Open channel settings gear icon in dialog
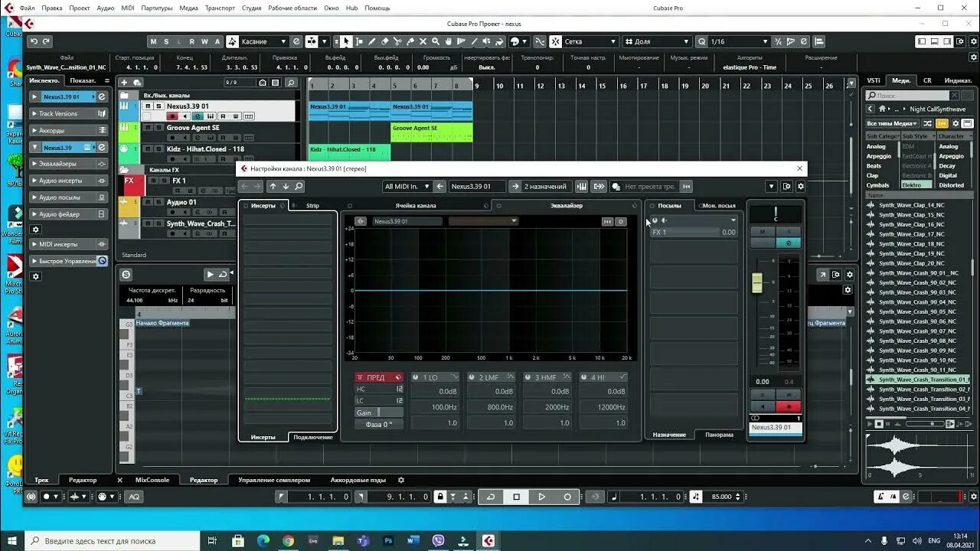Image resolution: width=980 pixels, height=551 pixels. (801, 186)
